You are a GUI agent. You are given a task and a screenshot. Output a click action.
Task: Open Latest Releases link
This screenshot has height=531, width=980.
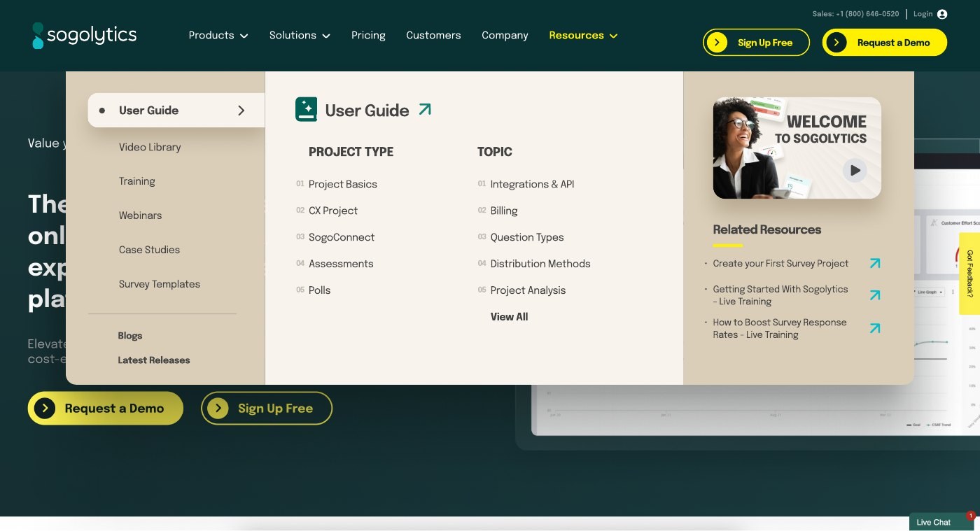point(154,360)
